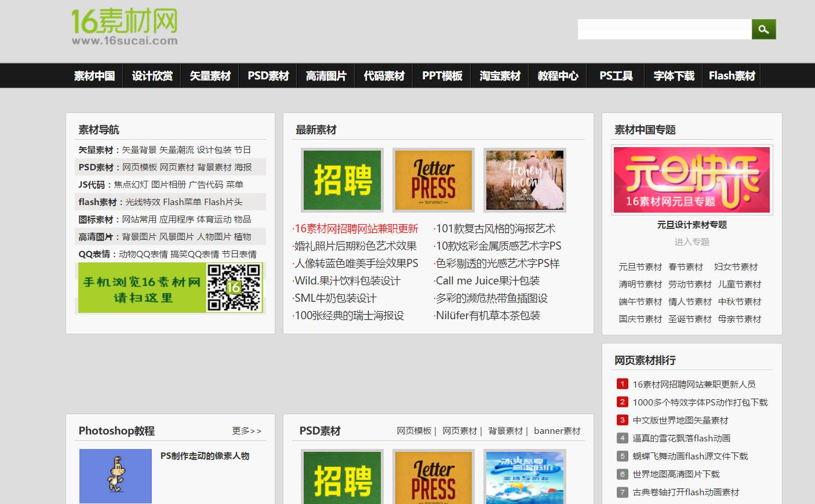This screenshot has width=815, height=504.
Task: Open the 元旦节素材 topic link
Action: (x=641, y=267)
